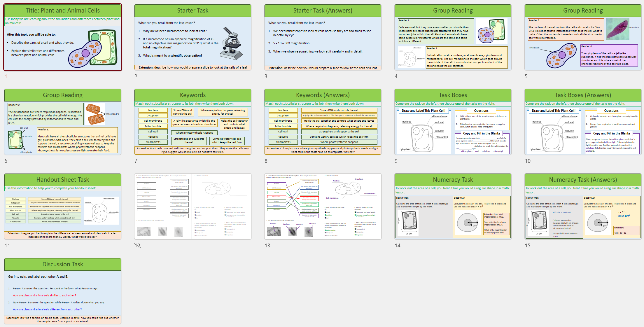Image resolution: width=644 pixels, height=327 pixels.
Task: Open the Starter Task (Answers) slide
Action: click(323, 37)
